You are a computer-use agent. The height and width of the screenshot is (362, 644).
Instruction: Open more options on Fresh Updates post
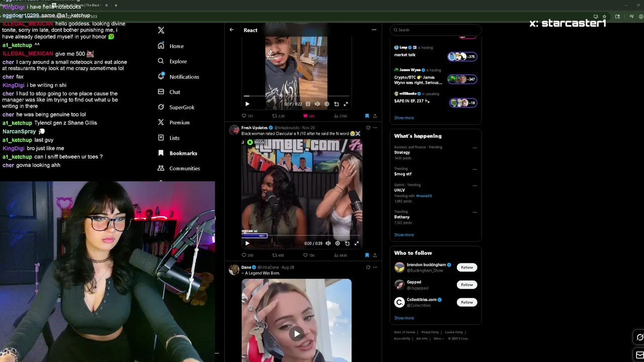375,128
